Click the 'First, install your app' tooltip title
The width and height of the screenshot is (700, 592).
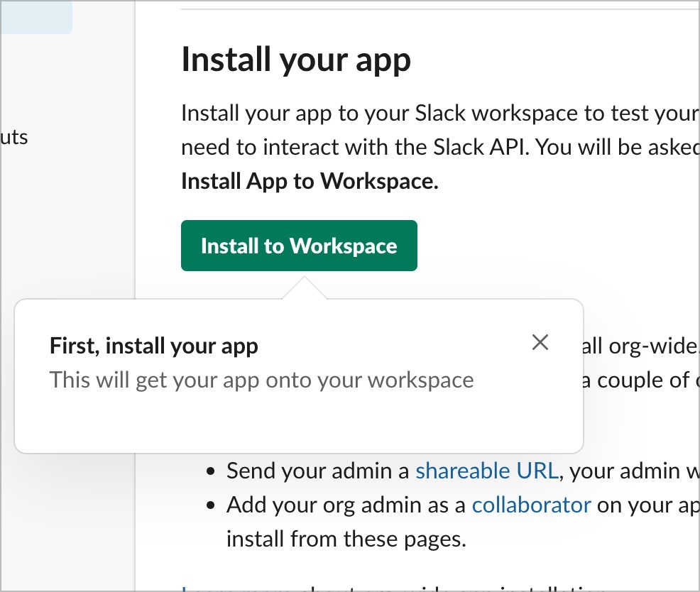click(154, 346)
